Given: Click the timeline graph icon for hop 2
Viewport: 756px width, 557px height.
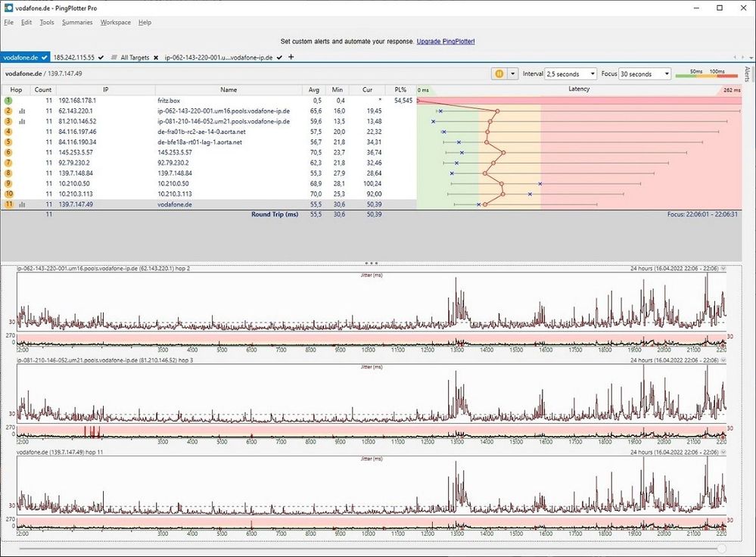Looking at the screenshot, I should click(22, 110).
